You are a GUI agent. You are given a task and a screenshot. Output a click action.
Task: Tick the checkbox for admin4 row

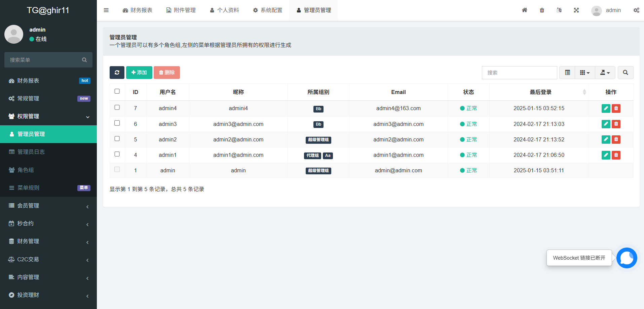[x=117, y=107]
